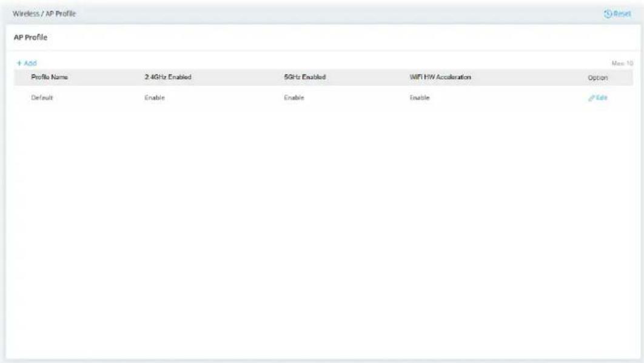Click the AP Profile section heading
Screen dimensions: 644x363
pos(30,38)
